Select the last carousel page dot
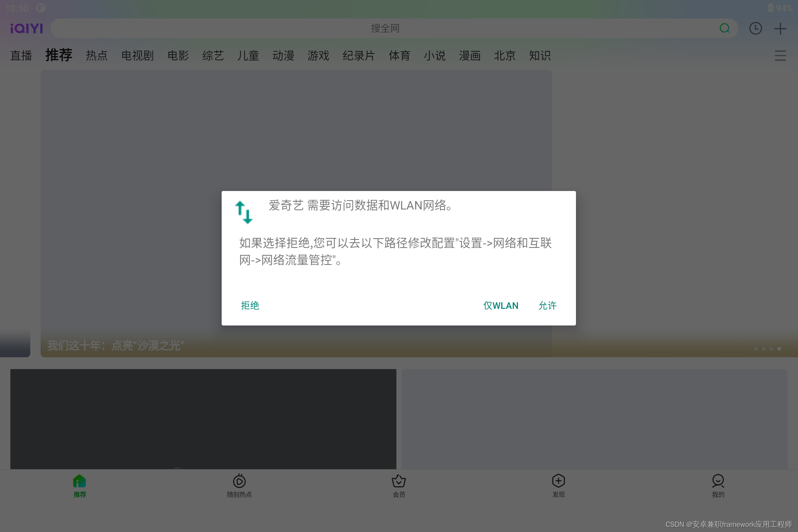 [779, 349]
